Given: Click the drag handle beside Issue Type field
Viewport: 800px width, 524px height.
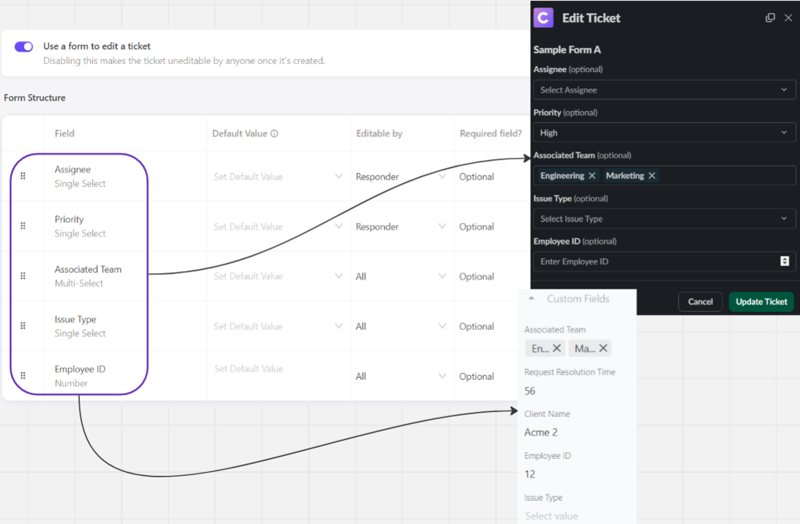Looking at the screenshot, I should pyautogui.click(x=23, y=326).
